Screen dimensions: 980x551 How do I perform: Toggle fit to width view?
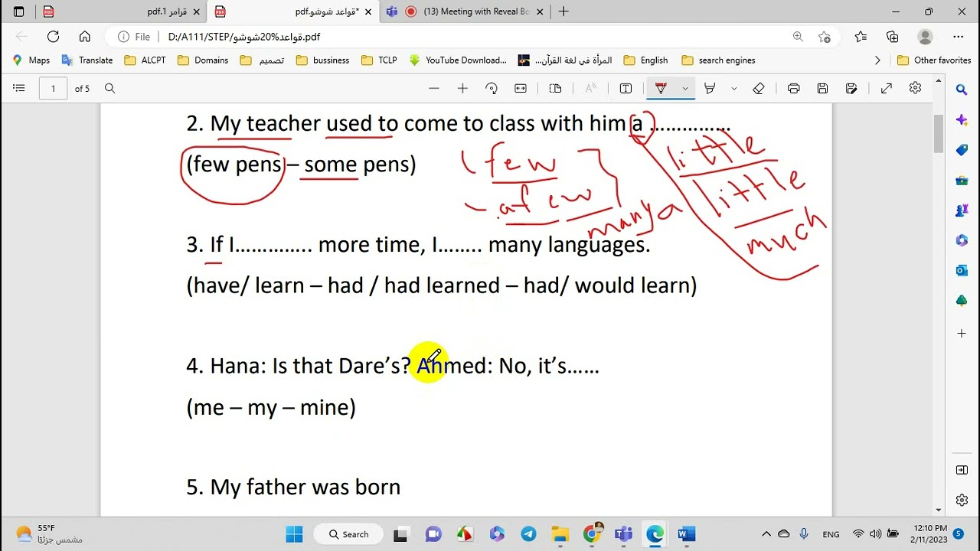click(x=521, y=89)
